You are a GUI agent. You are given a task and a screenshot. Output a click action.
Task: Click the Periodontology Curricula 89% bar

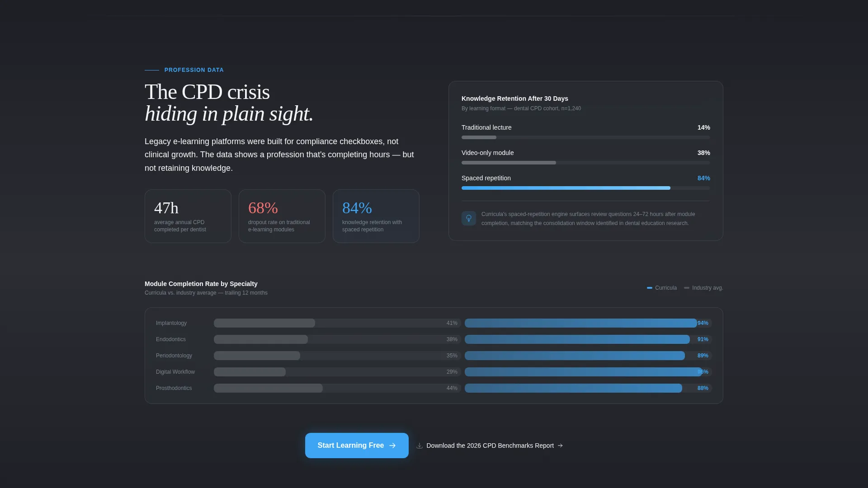[x=588, y=356]
